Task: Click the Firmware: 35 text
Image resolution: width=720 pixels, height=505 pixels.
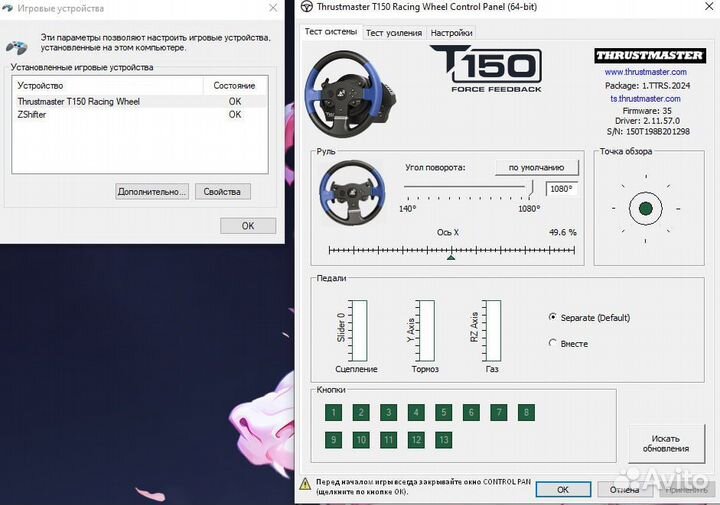Action: [647, 111]
